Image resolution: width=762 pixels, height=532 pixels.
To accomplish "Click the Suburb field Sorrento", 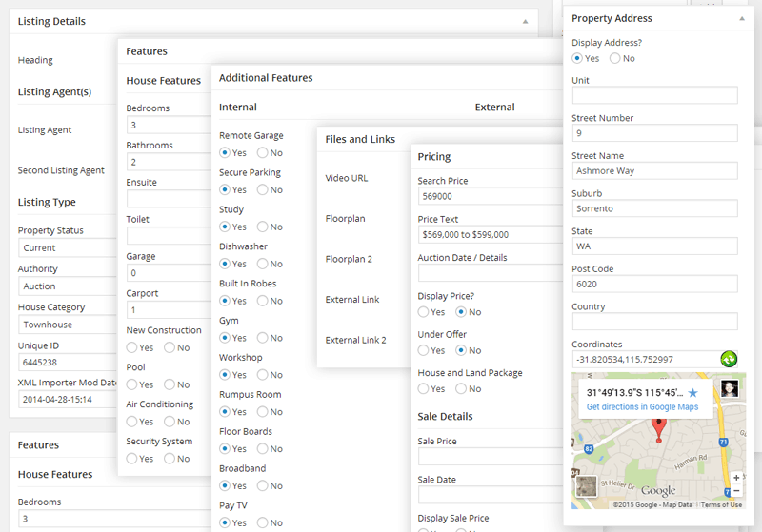I will coord(654,208).
